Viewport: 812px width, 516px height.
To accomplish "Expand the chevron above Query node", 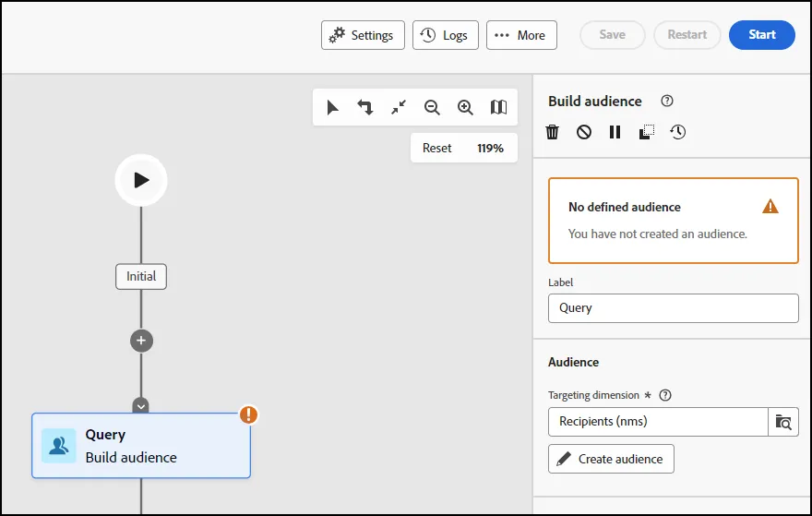I will point(141,405).
